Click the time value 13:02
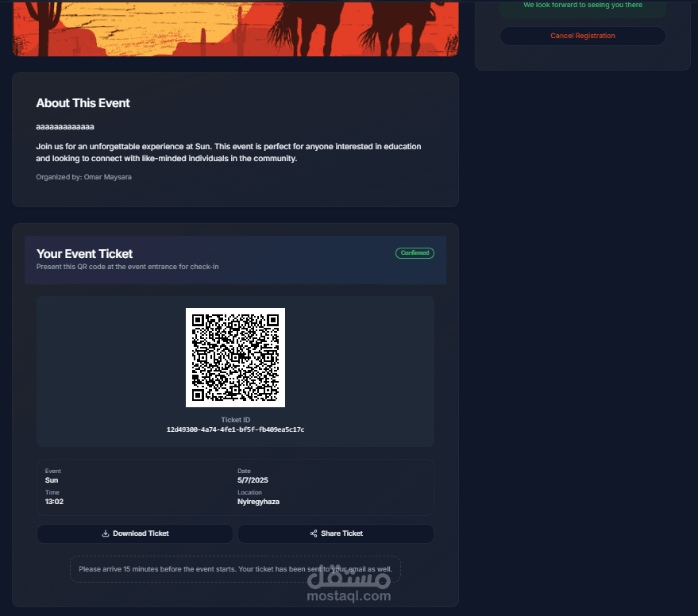The height and width of the screenshot is (616, 698). (54, 502)
